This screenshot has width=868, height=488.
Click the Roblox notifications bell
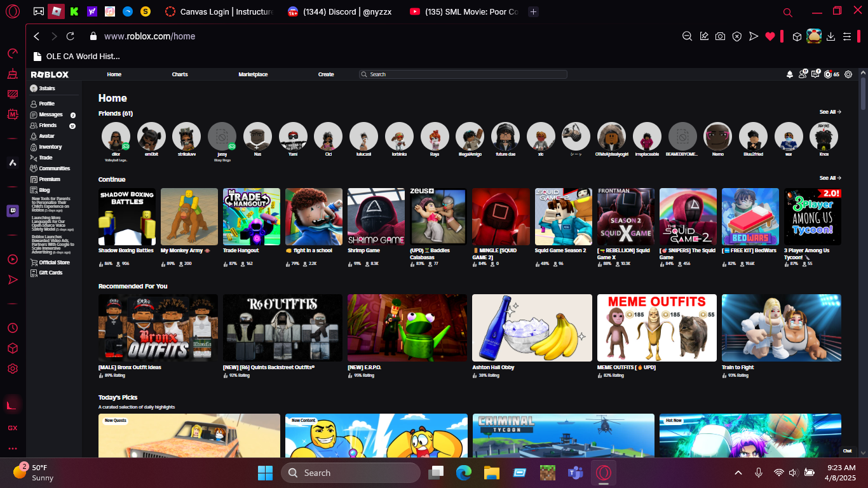(790, 74)
